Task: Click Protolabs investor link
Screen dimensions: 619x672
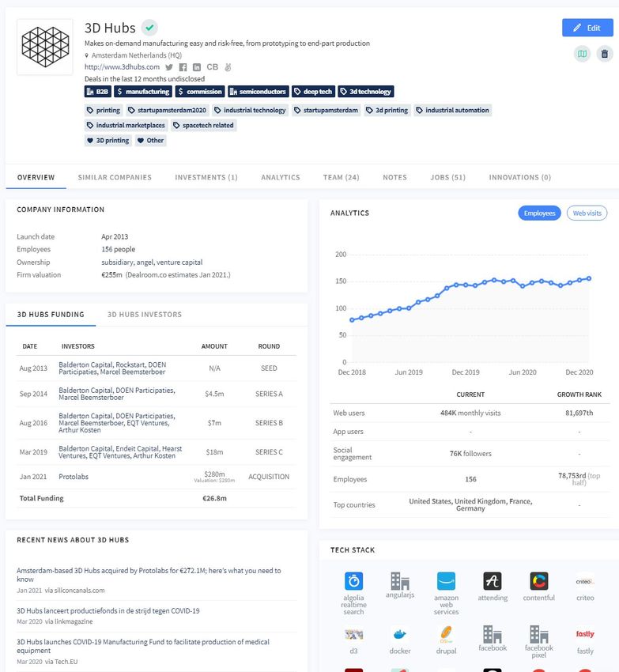Action: 74,477
